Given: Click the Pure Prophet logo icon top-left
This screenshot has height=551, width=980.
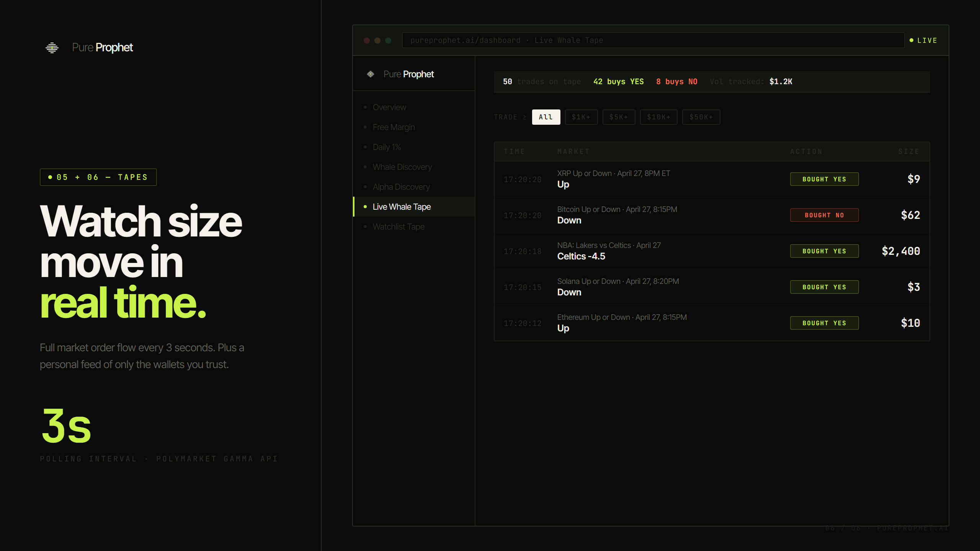Looking at the screenshot, I should (x=52, y=47).
